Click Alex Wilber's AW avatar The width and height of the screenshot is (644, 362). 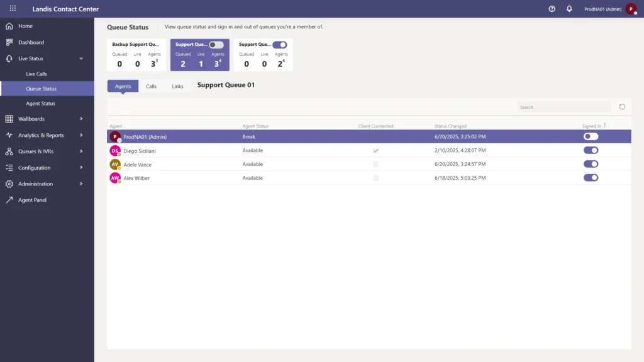tap(115, 178)
